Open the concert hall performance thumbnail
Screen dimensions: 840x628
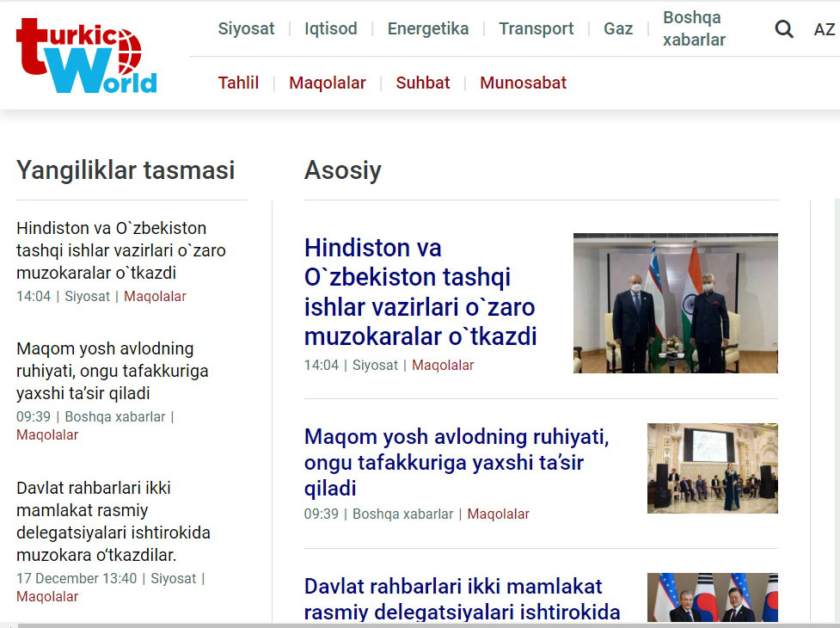coord(713,468)
